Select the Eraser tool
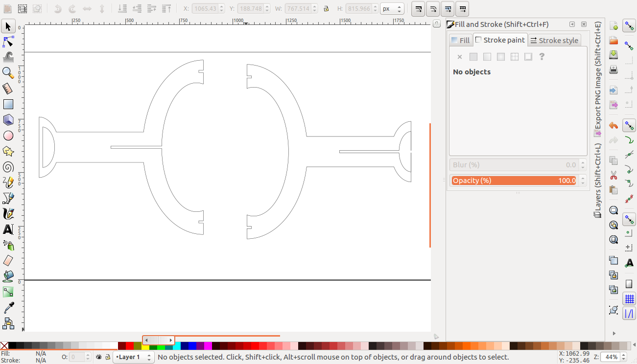 (x=8, y=261)
